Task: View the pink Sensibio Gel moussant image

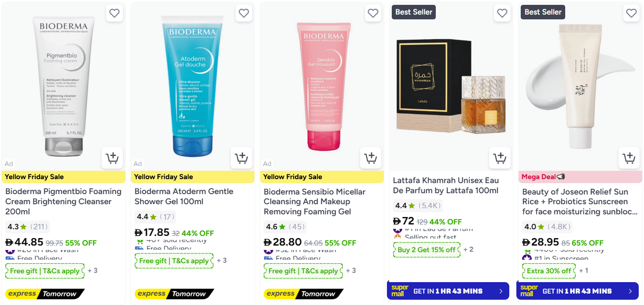Action: point(320,86)
